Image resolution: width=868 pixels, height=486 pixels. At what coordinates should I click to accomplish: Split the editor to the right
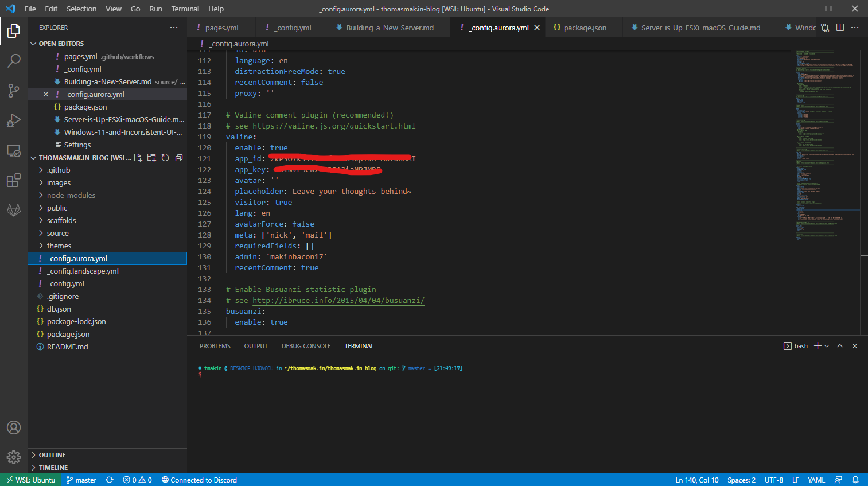(840, 28)
